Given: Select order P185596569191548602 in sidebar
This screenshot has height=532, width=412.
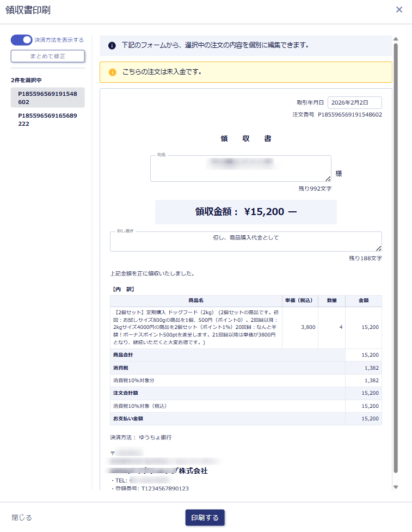Looking at the screenshot, I should tap(47, 97).
